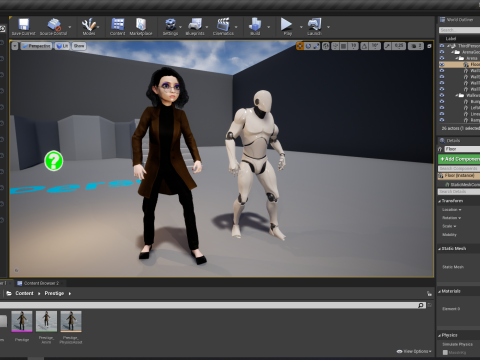Toggle visibility of Arena folder
Image resolution: width=480 pixels, height=360 pixels.
point(442,58)
